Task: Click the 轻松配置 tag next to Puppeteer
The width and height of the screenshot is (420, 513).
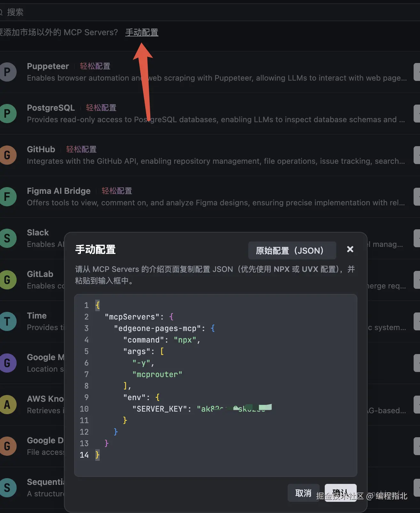Action: [95, 66]
